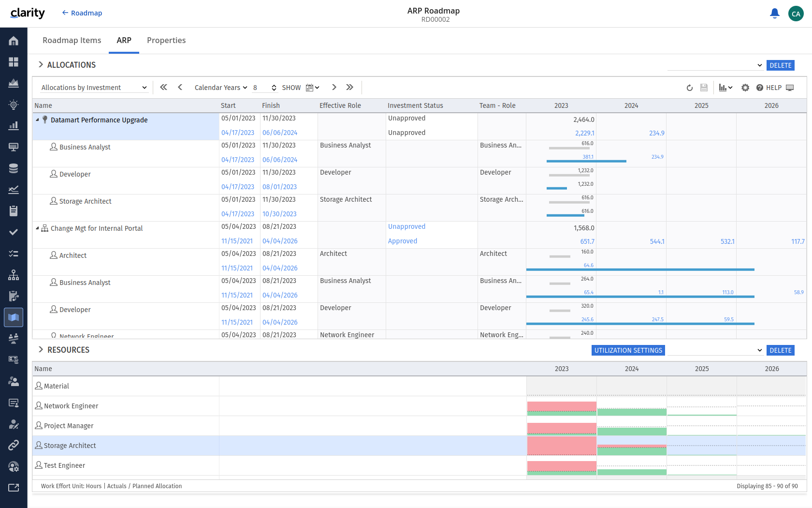The image size is (812, 508).
Task: Select Test Engineer resource row
Action: (420, 465)
